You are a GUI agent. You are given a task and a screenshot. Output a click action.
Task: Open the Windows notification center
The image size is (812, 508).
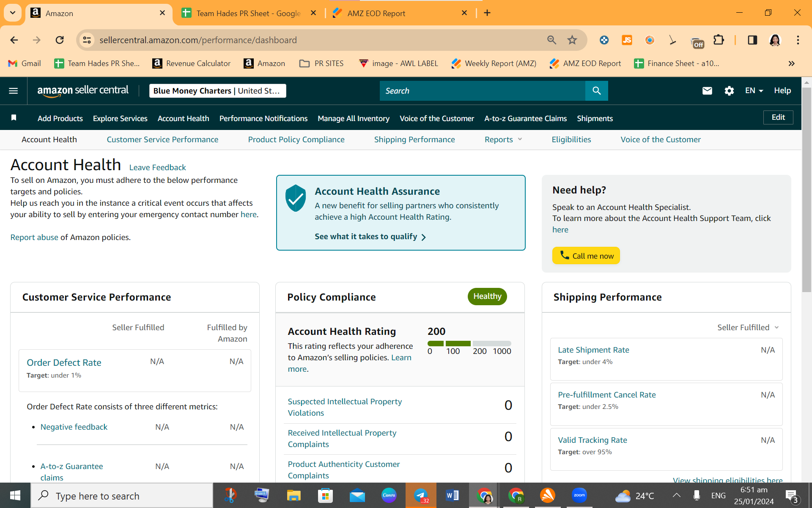[x=791, y=496]
